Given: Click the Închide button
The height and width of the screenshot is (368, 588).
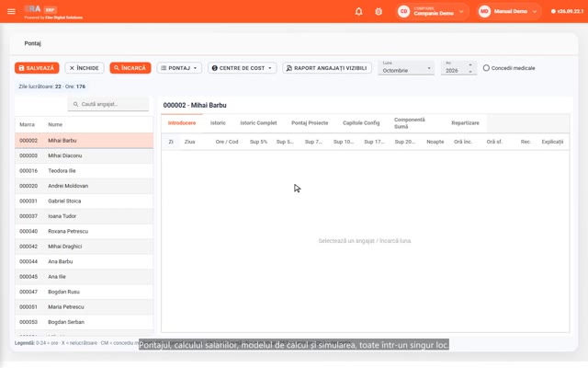Looking at the screenshot, I should 85,68.
